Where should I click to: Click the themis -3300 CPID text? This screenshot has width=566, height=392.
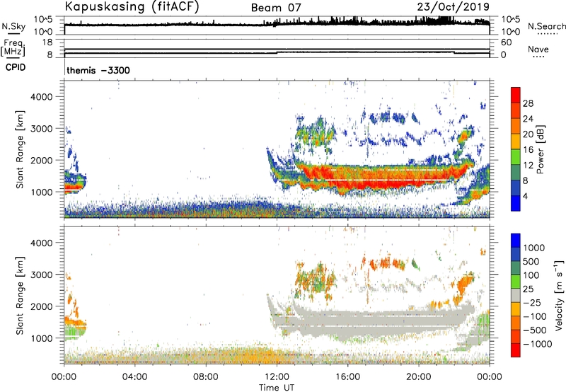(x=98, y=70)
